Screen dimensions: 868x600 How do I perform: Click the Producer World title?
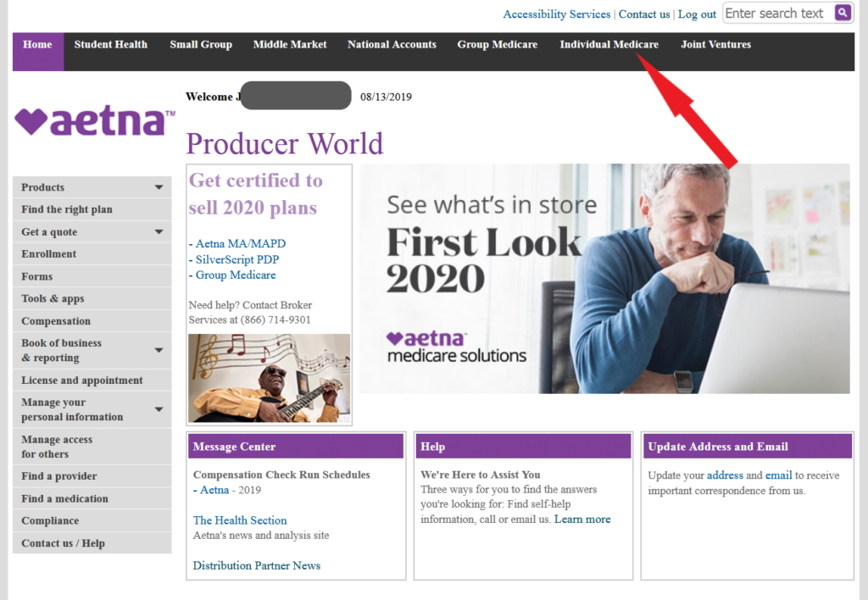285,144
